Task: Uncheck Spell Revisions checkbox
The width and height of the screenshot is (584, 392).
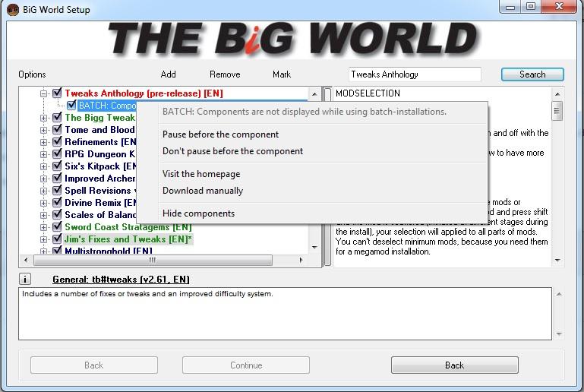Action: click(57, 191)
